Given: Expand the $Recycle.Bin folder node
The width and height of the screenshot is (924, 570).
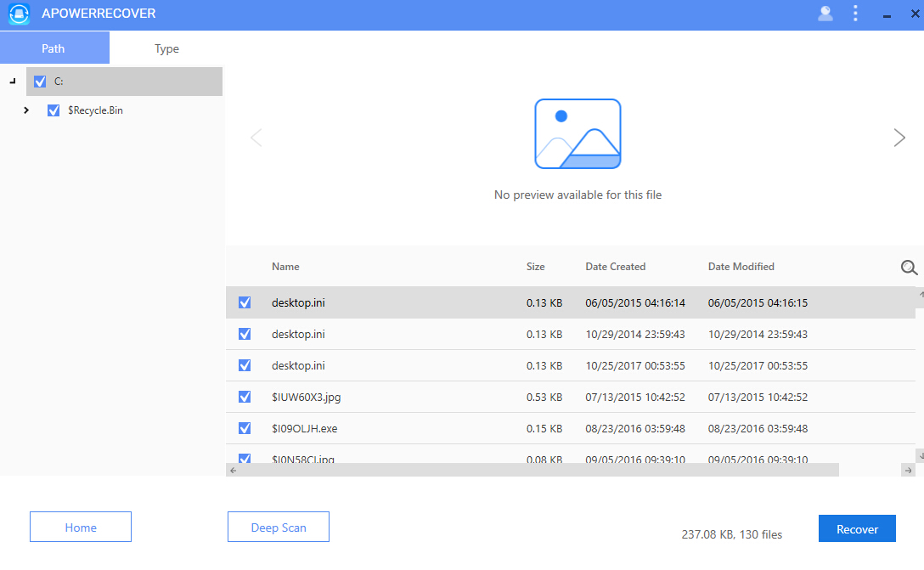Looking at the screenshot, I should click(x=26, y=110).
